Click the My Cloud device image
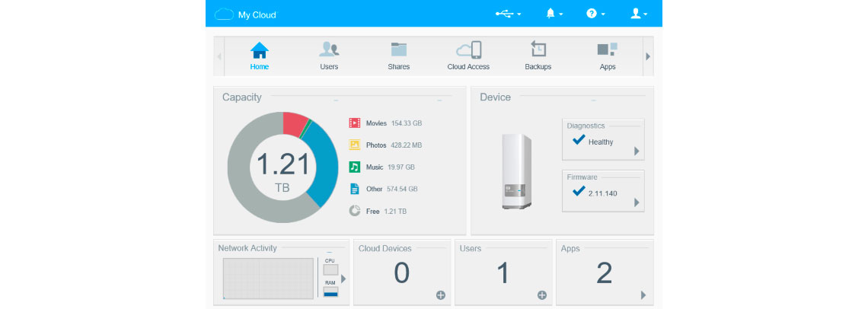 click(x=516, y=172)
